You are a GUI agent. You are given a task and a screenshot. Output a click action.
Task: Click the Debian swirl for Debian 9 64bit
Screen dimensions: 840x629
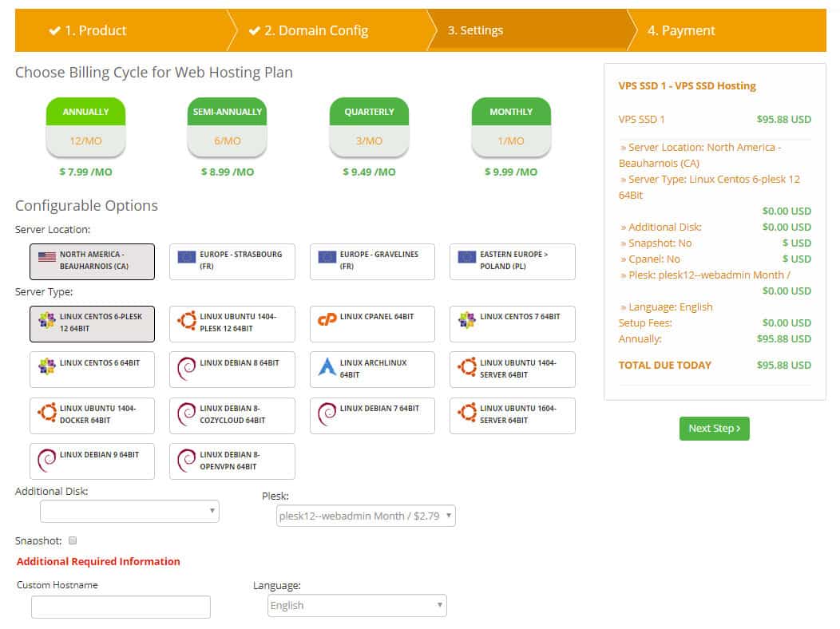pyautogui.click(x=47, y=459)
